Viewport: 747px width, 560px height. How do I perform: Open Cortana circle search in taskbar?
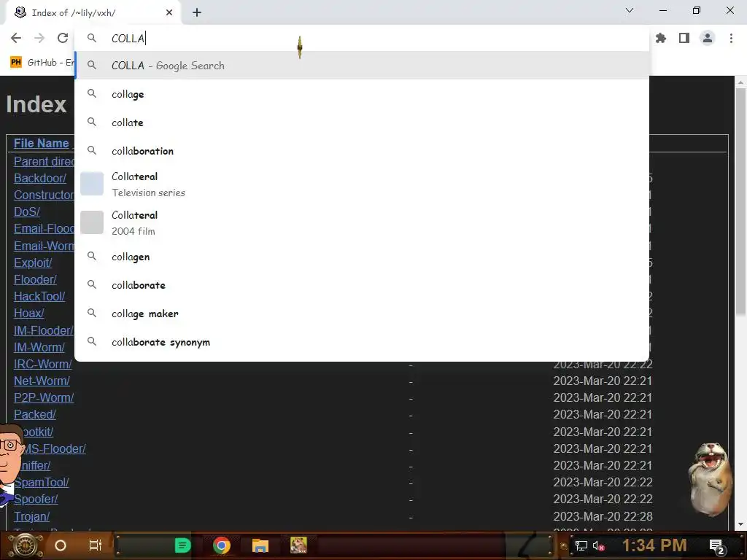61,545
